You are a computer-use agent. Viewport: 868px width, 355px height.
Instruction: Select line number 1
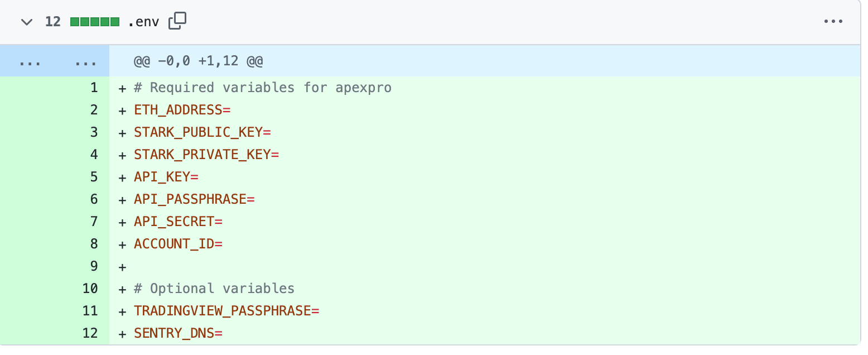[93, 88]
